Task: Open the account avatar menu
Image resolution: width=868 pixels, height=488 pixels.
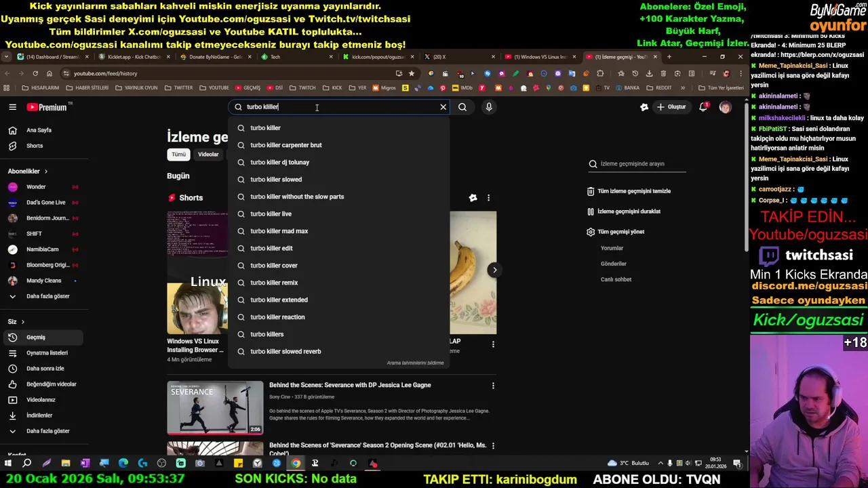Action: (x=725, y=107)
